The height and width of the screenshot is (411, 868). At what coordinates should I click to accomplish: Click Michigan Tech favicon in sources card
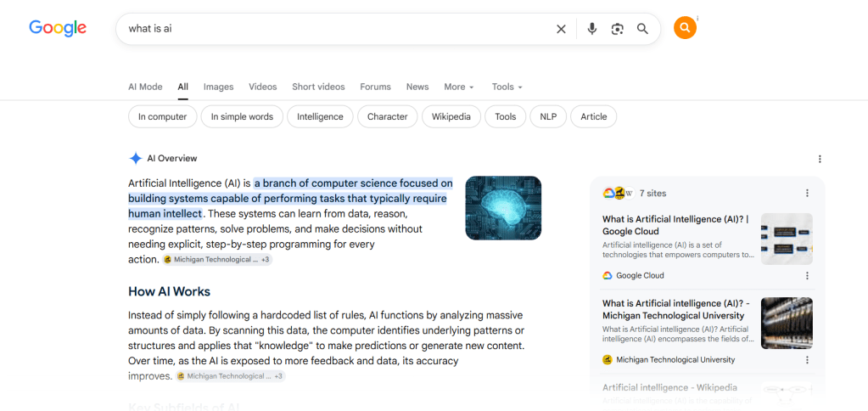608,359
